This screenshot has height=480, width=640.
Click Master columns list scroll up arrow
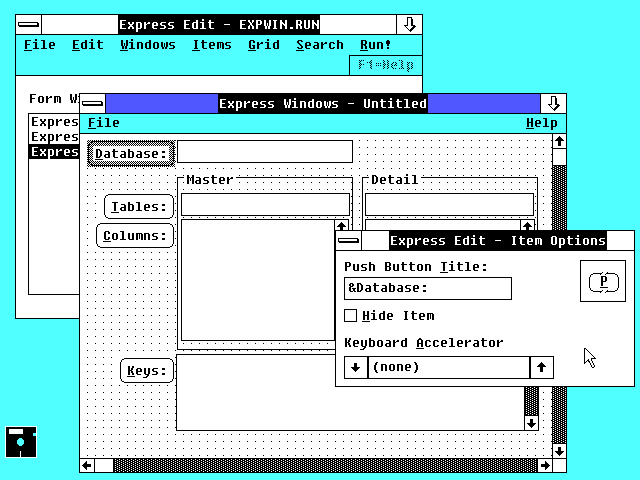(x=342, y=225)
